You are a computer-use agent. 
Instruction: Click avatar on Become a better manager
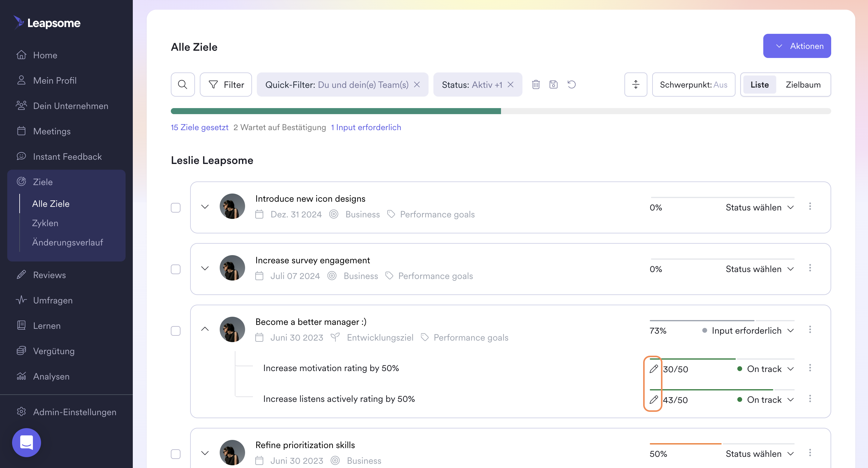[232, 330]
